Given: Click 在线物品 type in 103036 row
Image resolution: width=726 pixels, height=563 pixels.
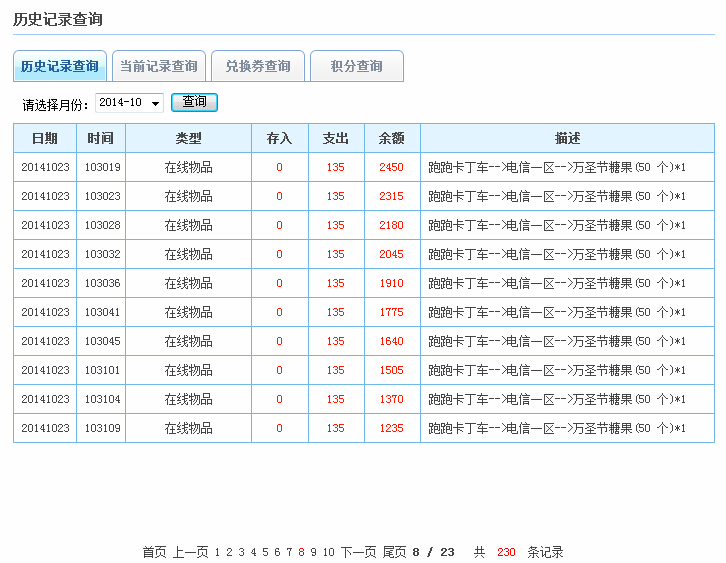Looking at the screenshot, I should coord(188,283).
